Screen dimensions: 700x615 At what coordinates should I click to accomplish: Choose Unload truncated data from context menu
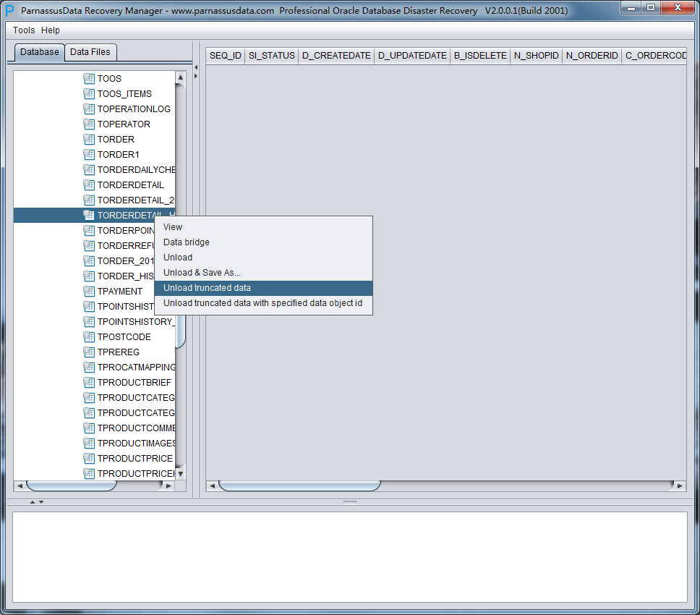pos(207,288)
